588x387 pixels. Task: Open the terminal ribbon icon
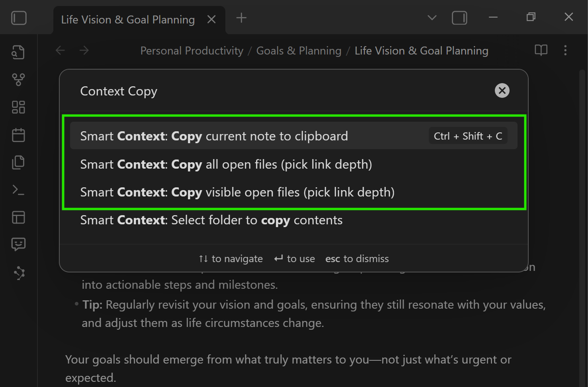18,190
